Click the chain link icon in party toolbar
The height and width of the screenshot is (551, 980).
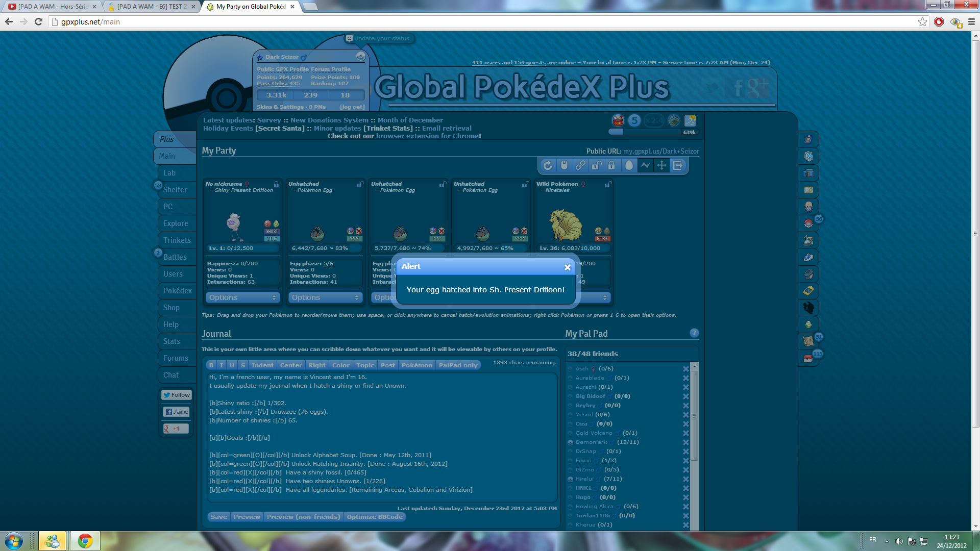tap(580, 165)
